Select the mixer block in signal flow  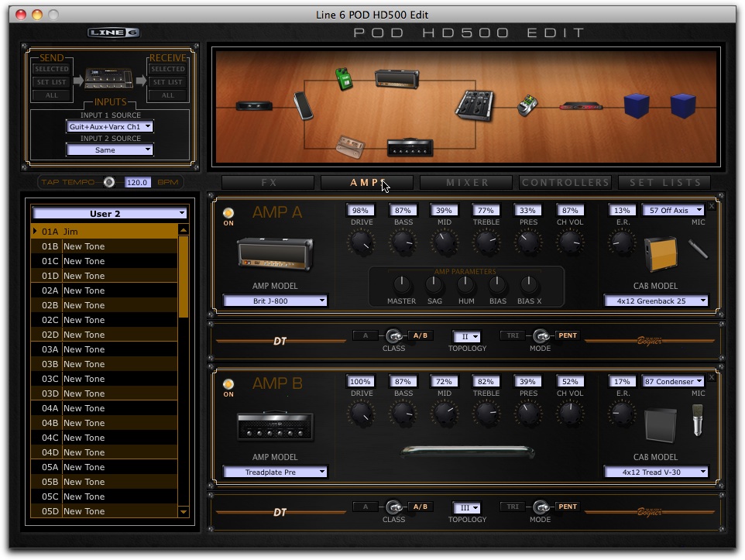pos(475,105)
